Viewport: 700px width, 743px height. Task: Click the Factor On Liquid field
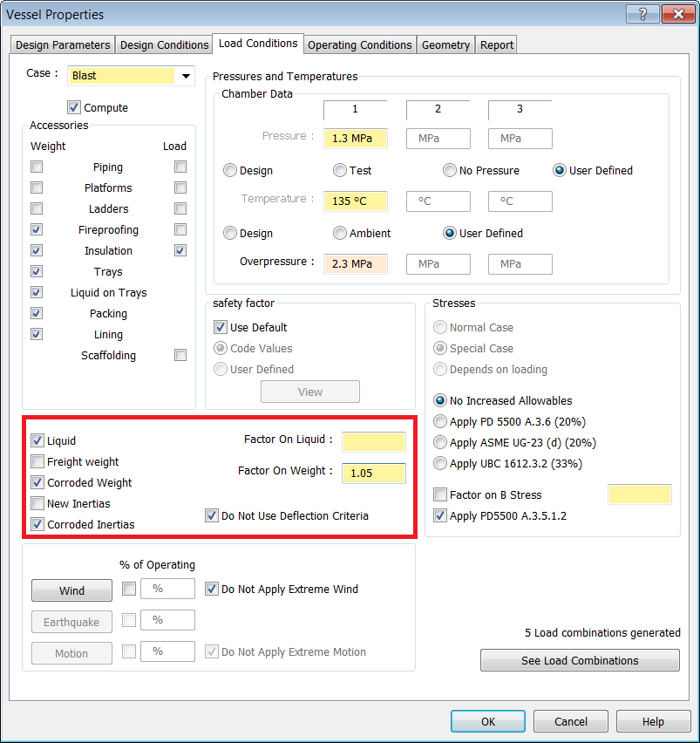click(x=374, y=441)
